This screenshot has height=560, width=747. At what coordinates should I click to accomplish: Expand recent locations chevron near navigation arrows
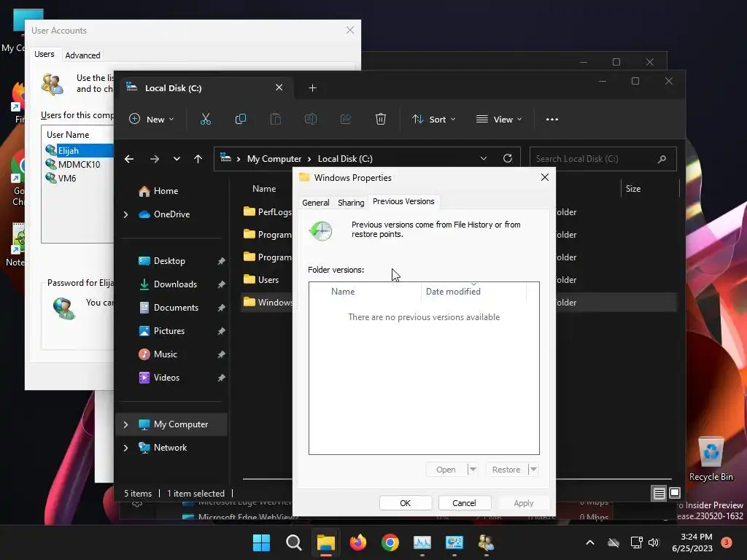177,159
